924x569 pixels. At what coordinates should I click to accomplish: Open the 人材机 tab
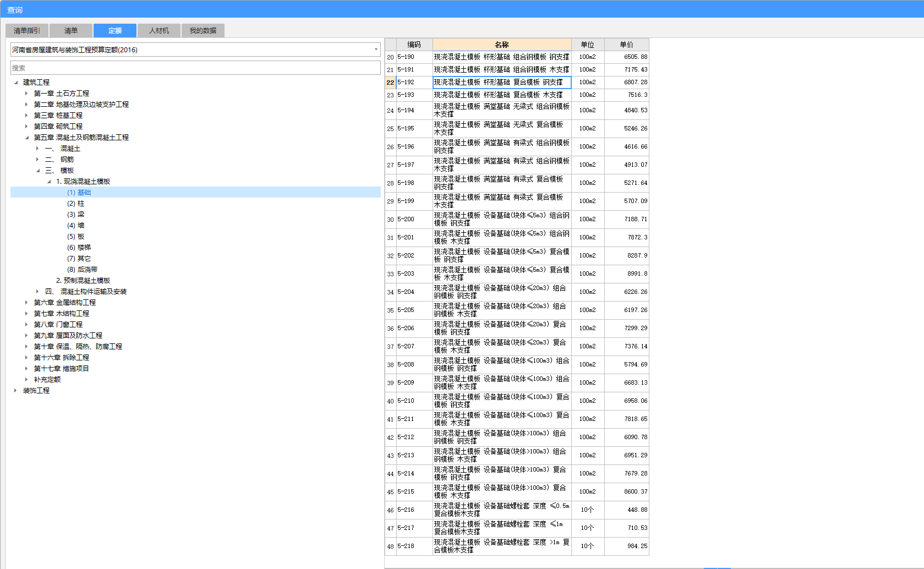pos(159,31)
